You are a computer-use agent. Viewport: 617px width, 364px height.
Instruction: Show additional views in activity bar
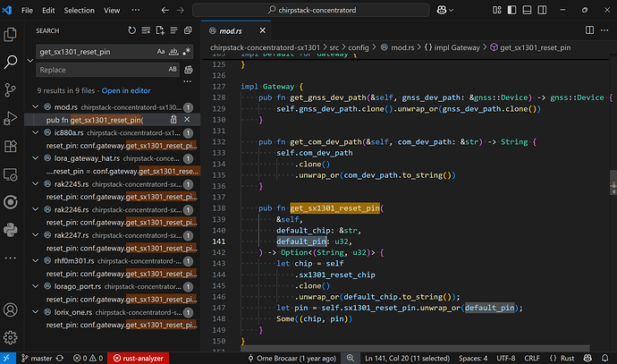(10, 258)
